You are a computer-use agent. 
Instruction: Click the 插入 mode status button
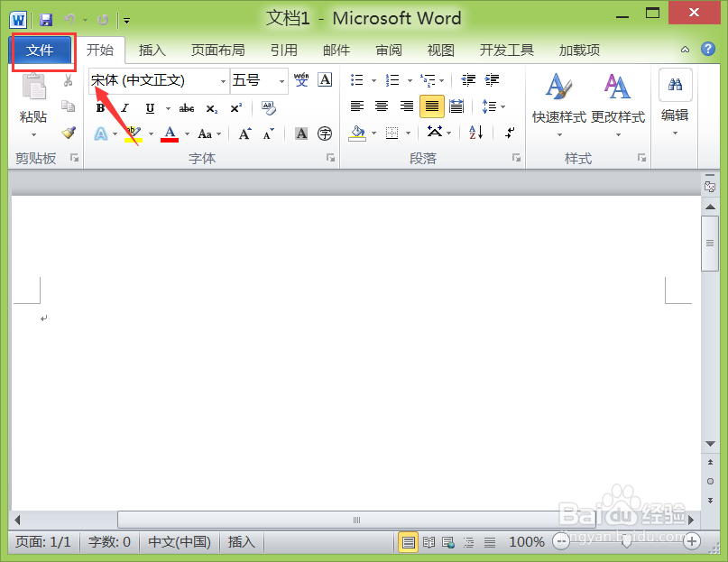point(242,541)
